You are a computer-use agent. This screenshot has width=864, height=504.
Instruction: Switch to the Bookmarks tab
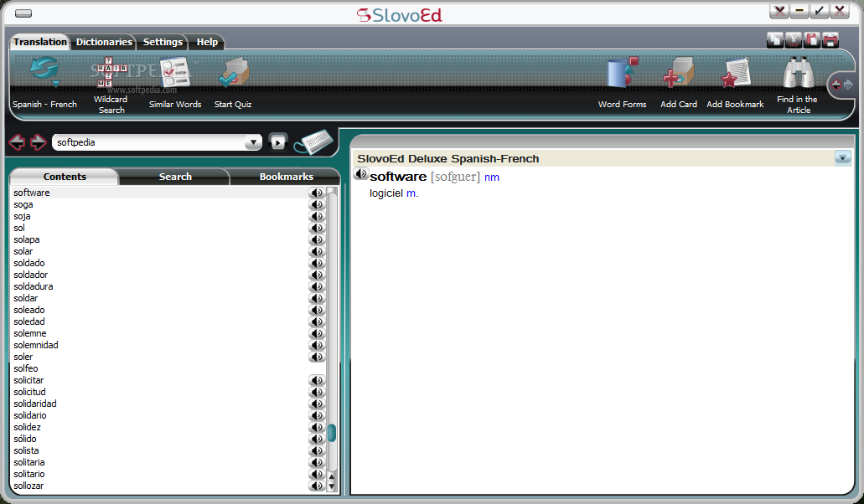[x=286, y=177]
